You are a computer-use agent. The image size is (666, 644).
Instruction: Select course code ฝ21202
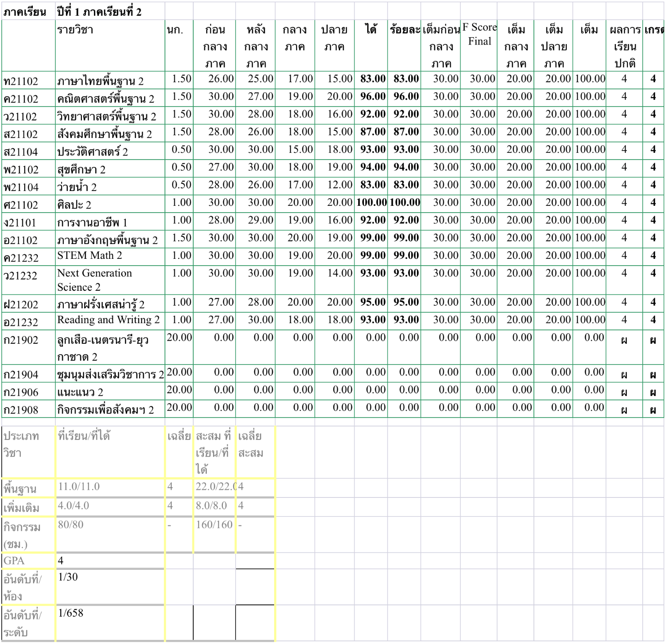[28, 303]
